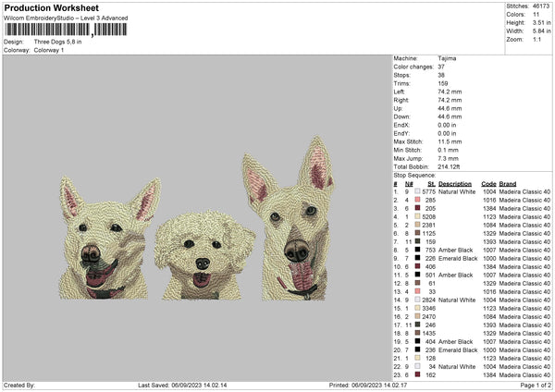Click the Zoom 1:1 value
The height and width of the screenshot is (392, 555).
coord(536,41)
